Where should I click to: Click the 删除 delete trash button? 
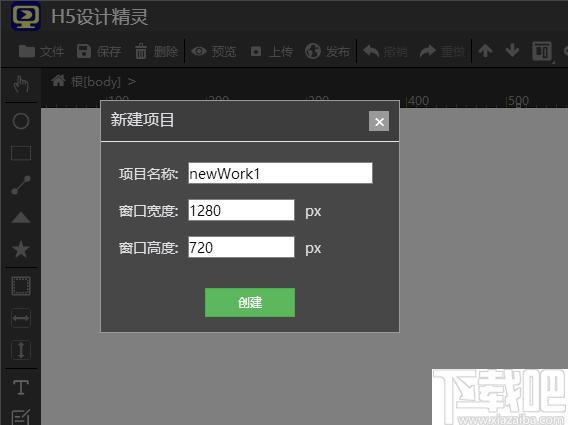(x=156, y=51)
